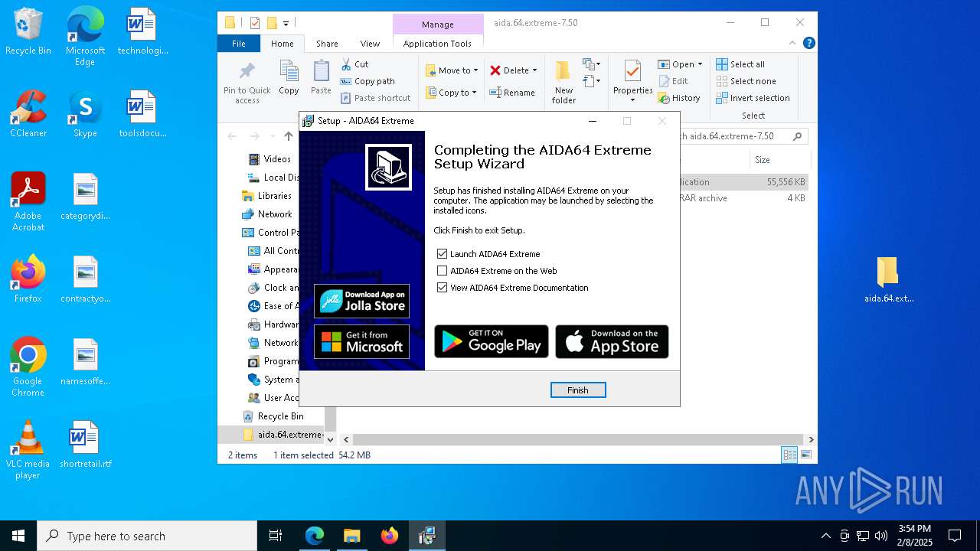Open Get it from Microsoft badge
This screenshot has width=980, height=551.
coord(361,341)
